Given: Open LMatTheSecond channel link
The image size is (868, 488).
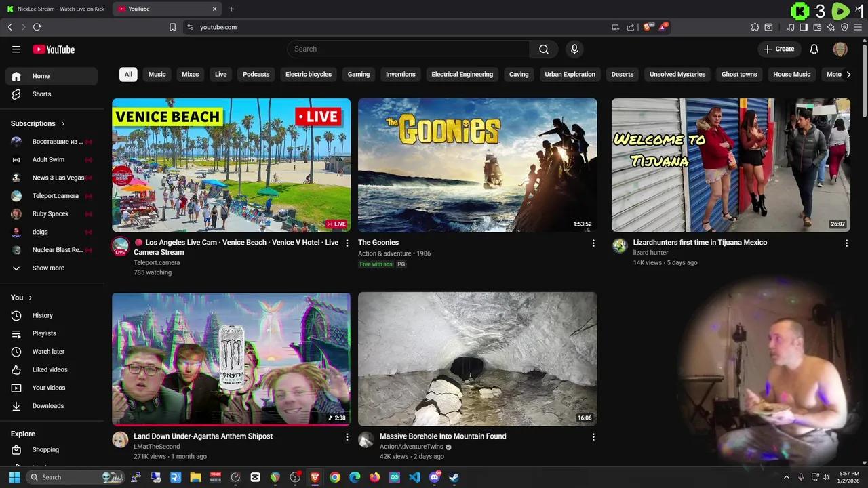Looking at the screenshot, I should point(157,447).
